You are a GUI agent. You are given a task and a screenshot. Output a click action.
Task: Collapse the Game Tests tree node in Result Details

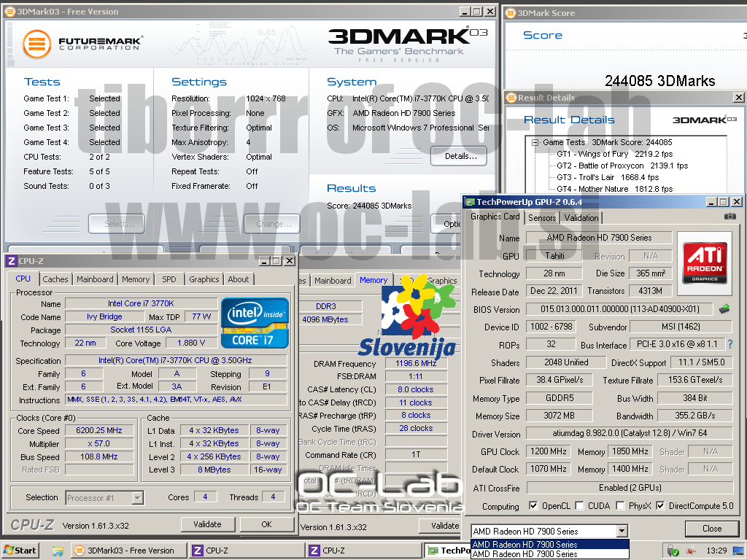click(535, 142)
